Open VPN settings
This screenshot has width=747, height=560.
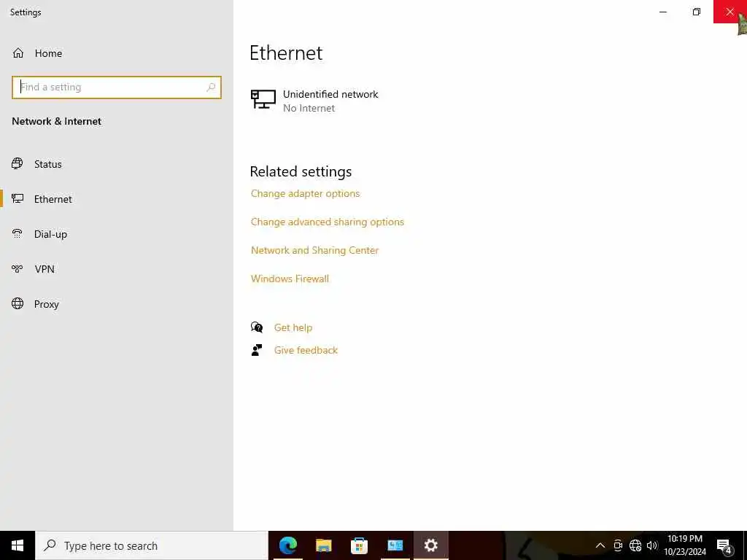coord(117,269)
